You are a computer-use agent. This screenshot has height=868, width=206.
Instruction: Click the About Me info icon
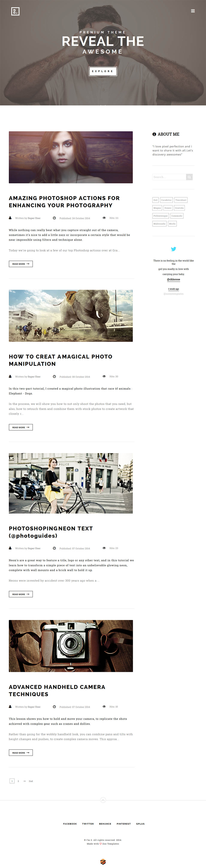pos(154,134)
